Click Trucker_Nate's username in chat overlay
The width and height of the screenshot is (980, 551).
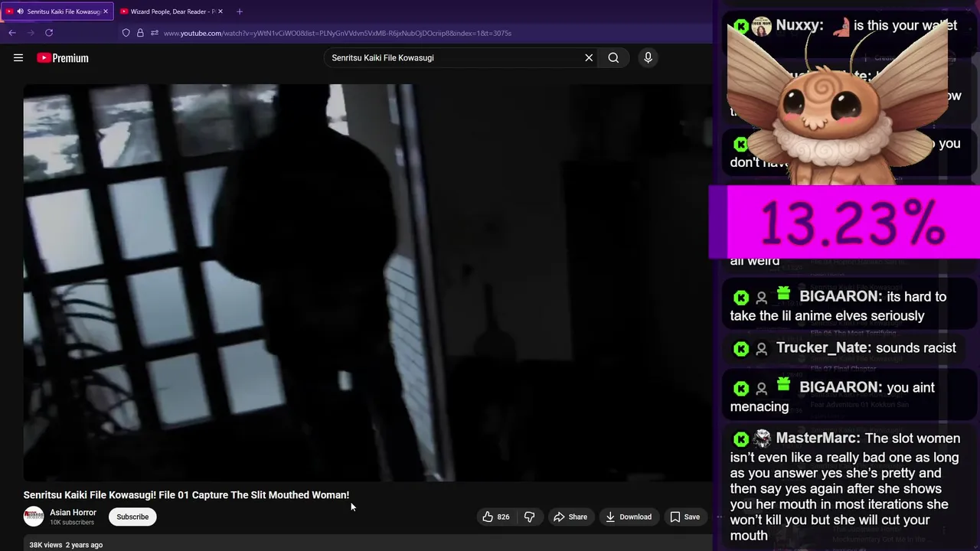click(x=822, y=347)
